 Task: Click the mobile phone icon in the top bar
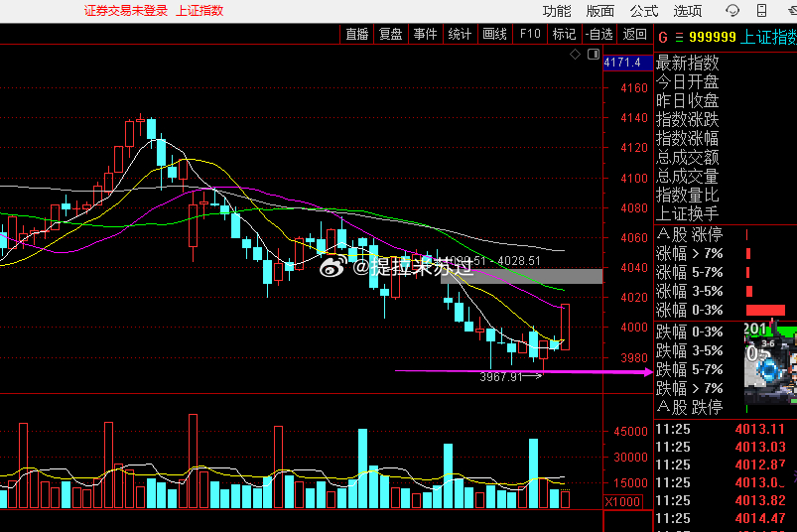click(x=761, y=10)
